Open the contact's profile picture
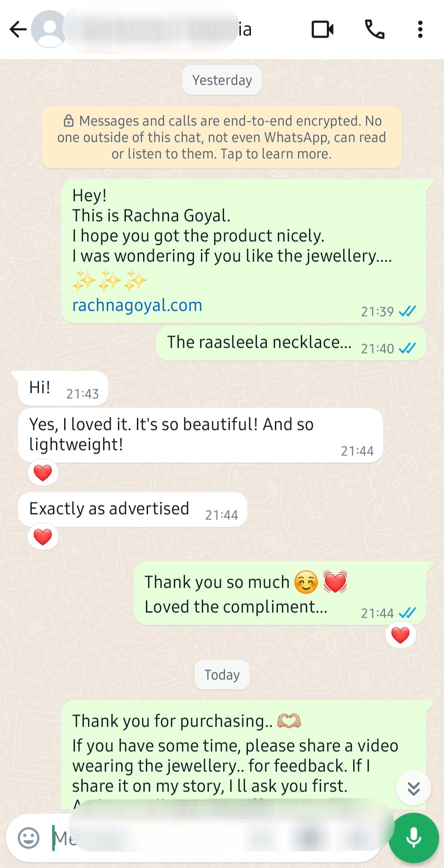The image size is (444, 868). (49, 29)
